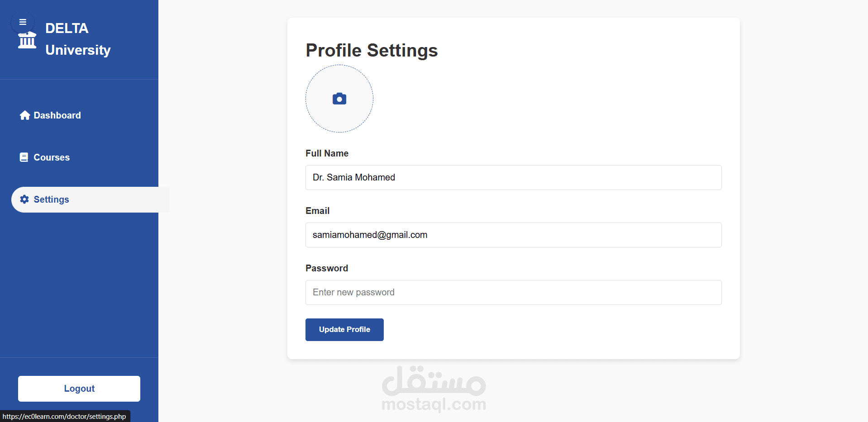
Task: Click the Profile Settings heading
Action: tap(372, 50)
